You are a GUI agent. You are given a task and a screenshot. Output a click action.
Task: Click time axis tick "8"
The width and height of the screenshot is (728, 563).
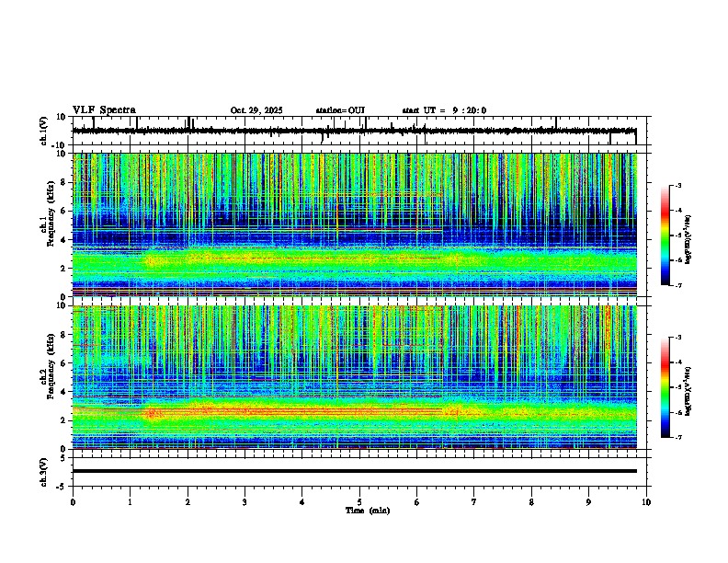pyautogui.click(x=531, y=502)
